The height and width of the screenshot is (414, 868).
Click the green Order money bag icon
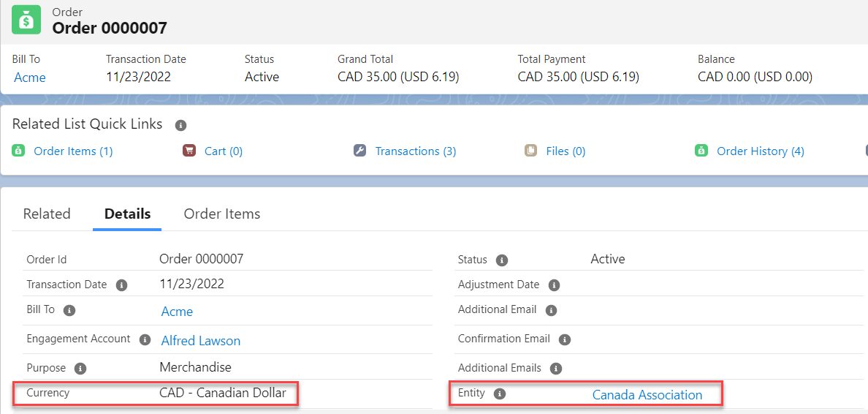[x=26, y=20]
